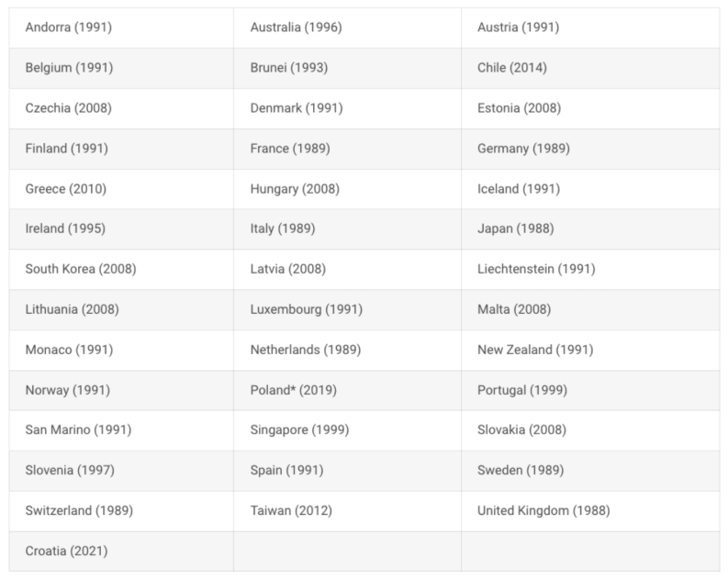Click the Taiwan (2012) cell
The width and height of the screenshot is (728, 579).
click(291, 510)
